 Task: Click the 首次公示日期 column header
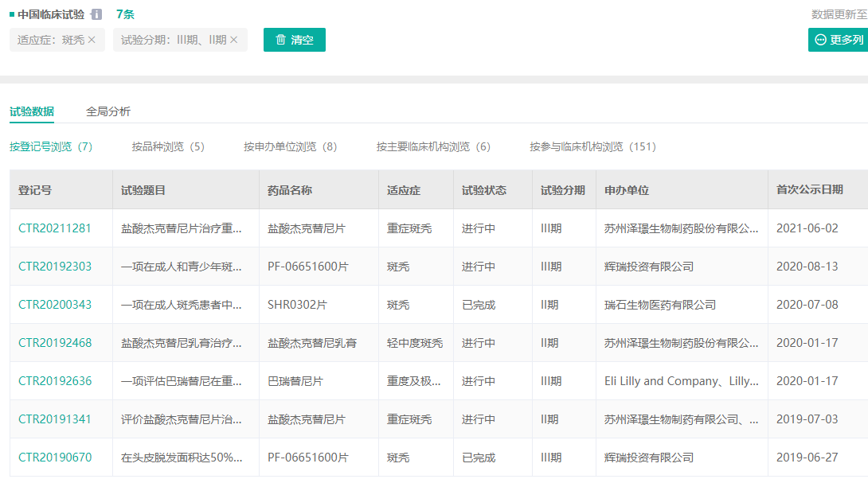(x=809, y=190)
